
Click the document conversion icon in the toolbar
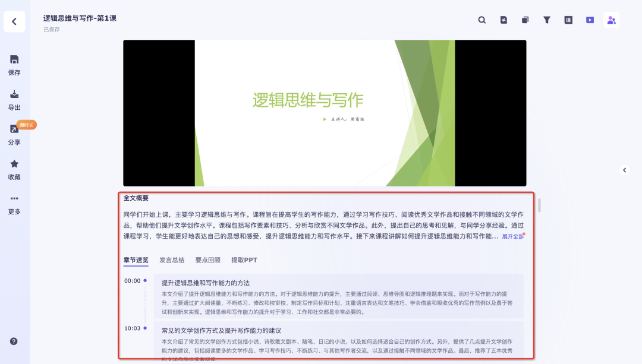click(x=503, y=20)
